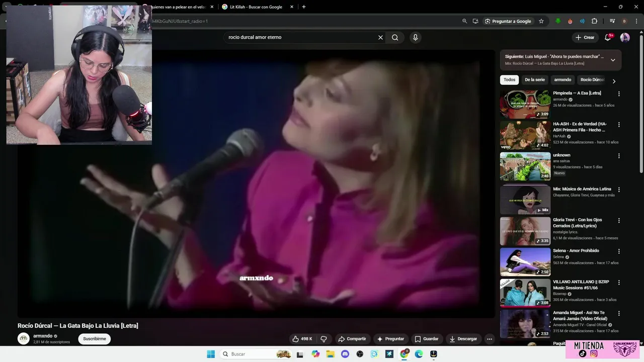Click the Windows taskbar Buscar search box
This screenshot has height=362, width=644.
coord(256,354)
